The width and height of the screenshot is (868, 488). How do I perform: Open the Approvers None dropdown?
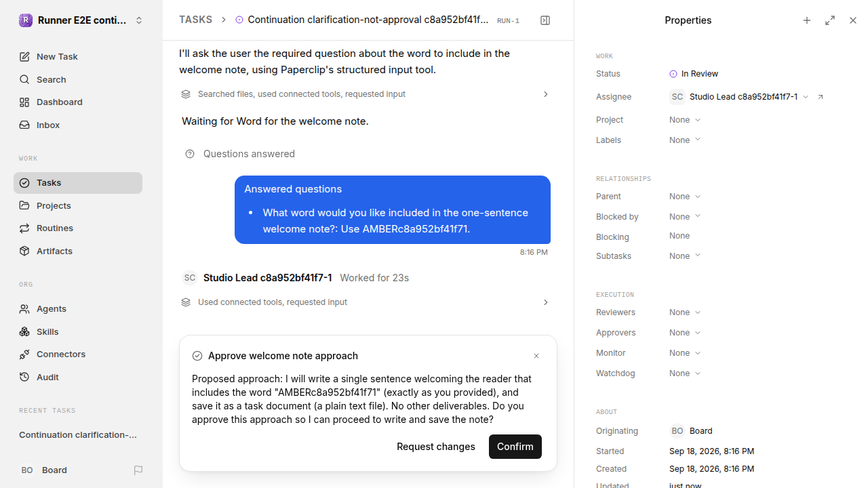[x=685, y=333]
